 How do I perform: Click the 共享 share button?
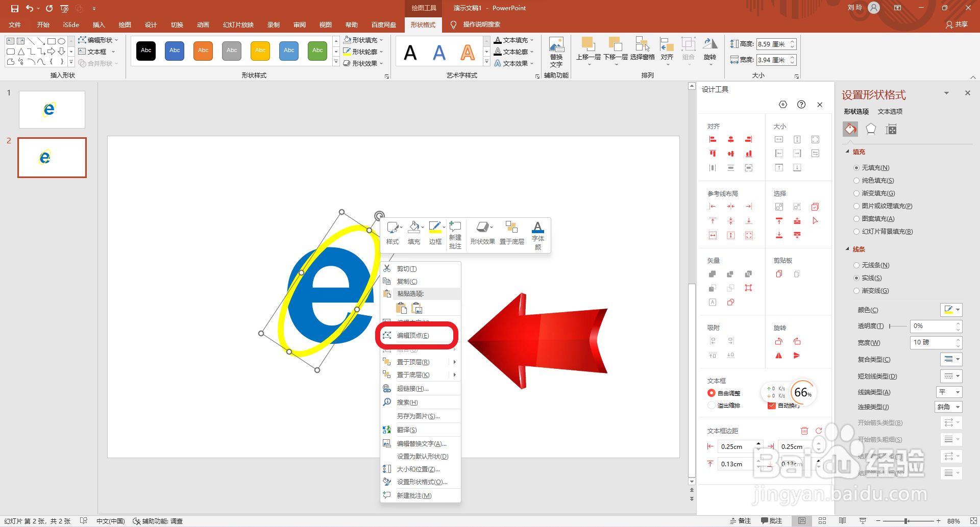point(957,24)
